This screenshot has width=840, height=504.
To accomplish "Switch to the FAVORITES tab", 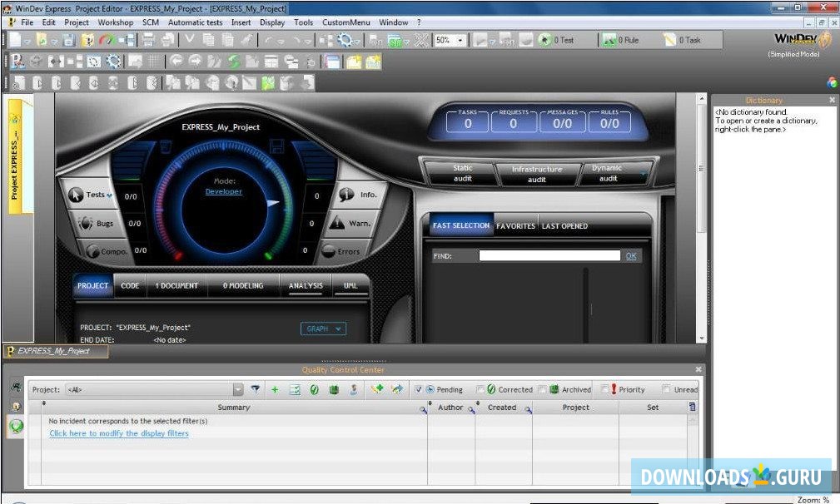I will (x=515, y=226).
